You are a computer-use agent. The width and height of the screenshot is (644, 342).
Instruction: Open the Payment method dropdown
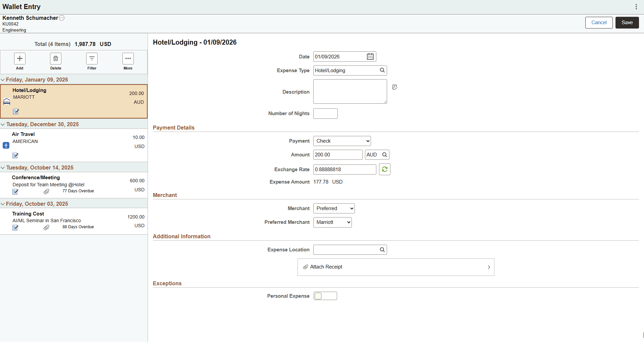point(342,141)
